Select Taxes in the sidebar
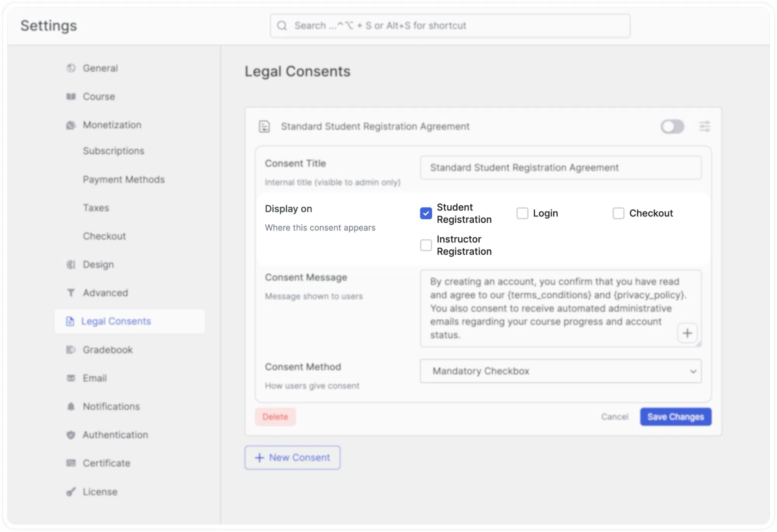Image resolution: width=777 pixels, height=532 pixels. point(96,208)
